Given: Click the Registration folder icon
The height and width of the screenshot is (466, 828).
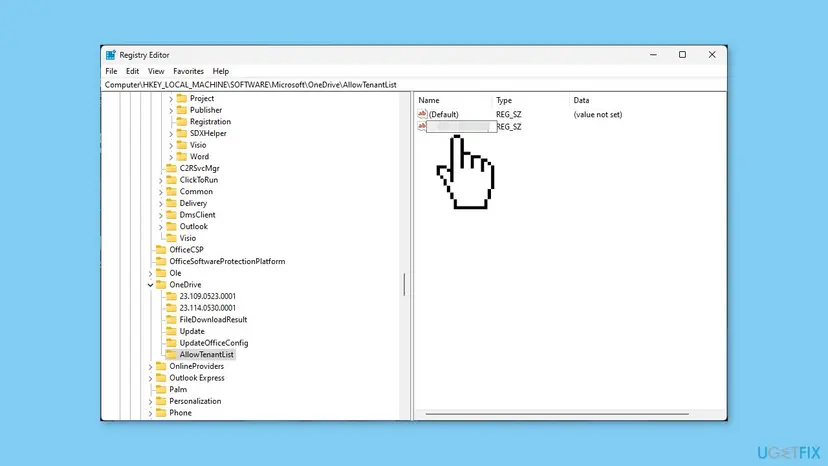Looking at the screenshot, I should pyautogui.click(x=182, y=122).
